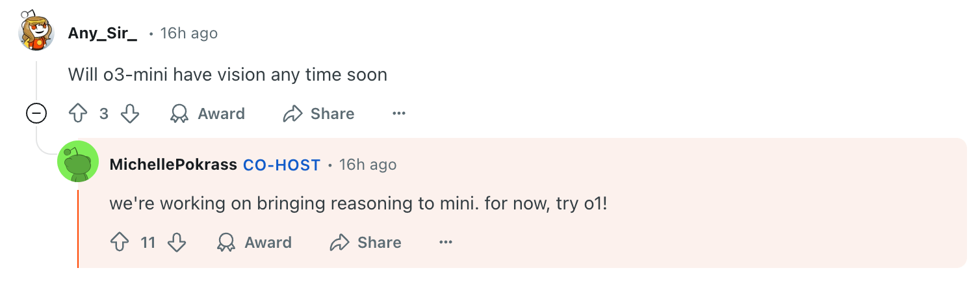980x281 pixels.
Task: Click Any_Sir_ avatar image
Action: pos(36,31)
